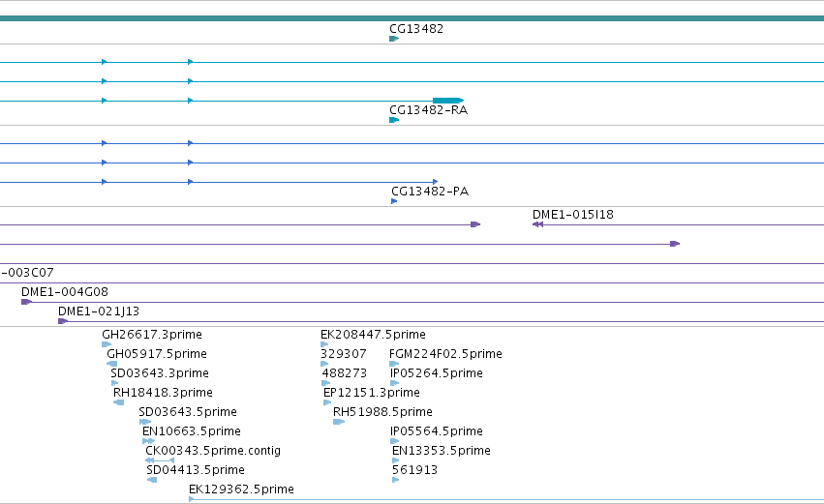
Task: Click the 488273 arrow glyph
Action: [x=325, y=383]
